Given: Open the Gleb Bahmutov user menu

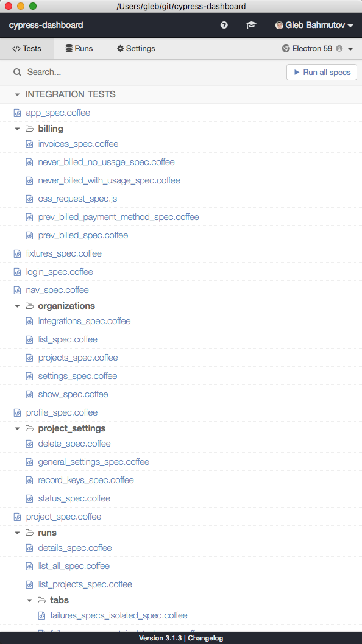Looking at the screenshot, I should (314, 25).
